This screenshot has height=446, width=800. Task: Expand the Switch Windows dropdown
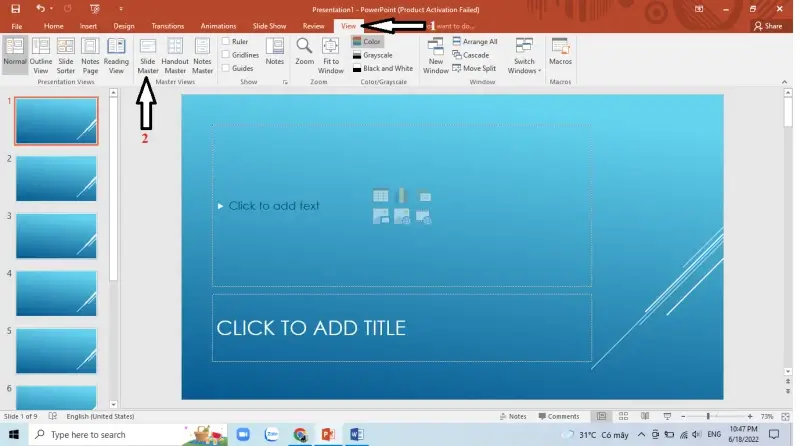pyautogui.click(x=524, y=57)
